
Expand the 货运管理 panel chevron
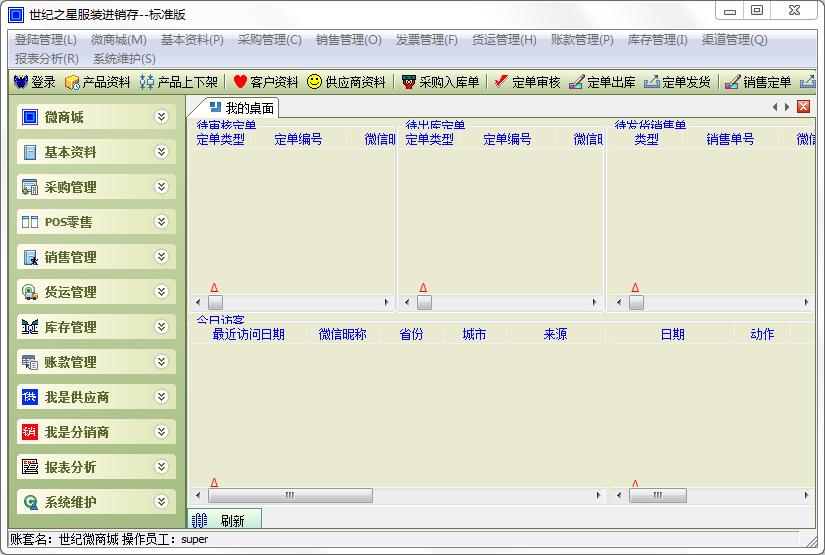pos(162,291)
